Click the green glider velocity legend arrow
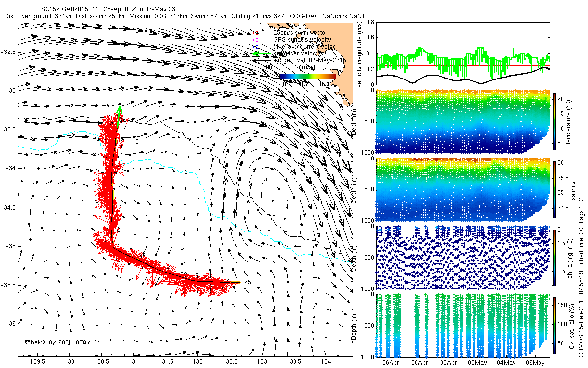The width and height of the screenshot is (588, 368). pos(261,53)
